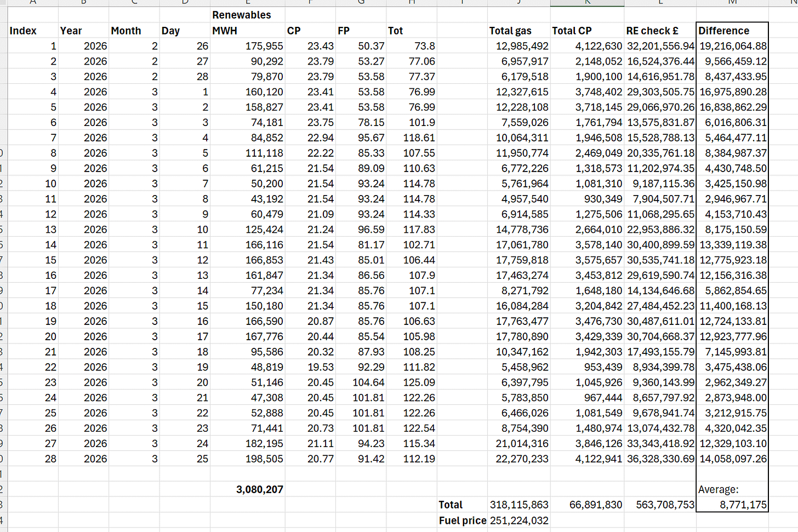This screenshot has width=798, height=532.
Task: Select MWH value 198,505
Action: 248,459
